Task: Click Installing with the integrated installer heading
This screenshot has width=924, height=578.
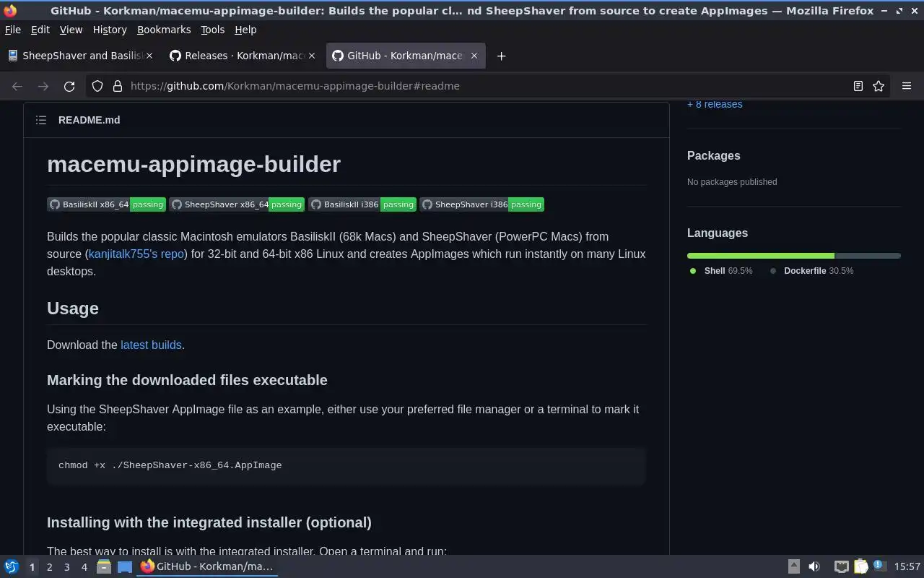Action: [x=209, y=522]
